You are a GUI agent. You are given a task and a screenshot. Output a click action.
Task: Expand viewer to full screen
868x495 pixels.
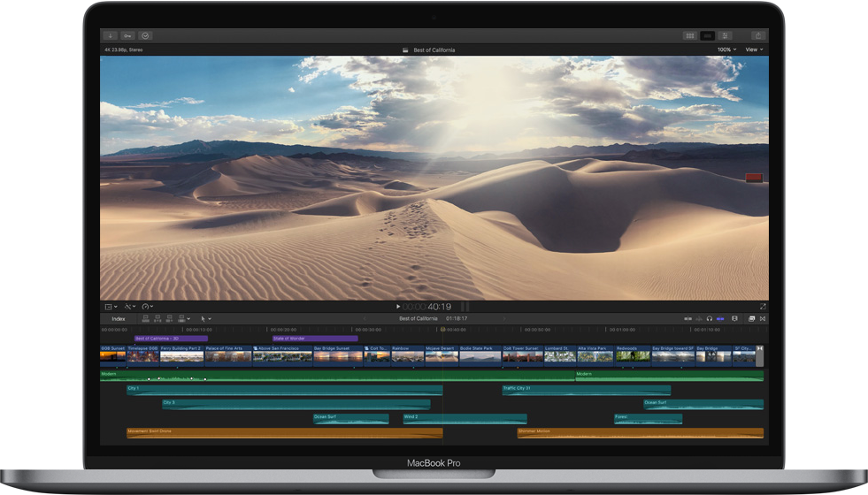point(763,307)
